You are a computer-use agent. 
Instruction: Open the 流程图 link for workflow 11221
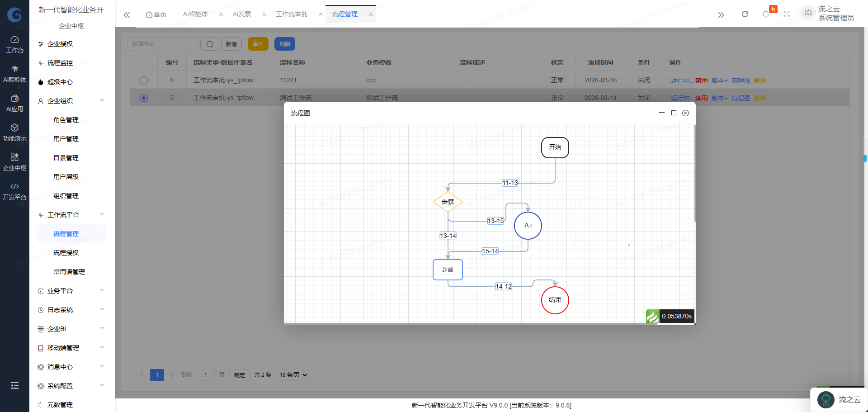point(740,80)
